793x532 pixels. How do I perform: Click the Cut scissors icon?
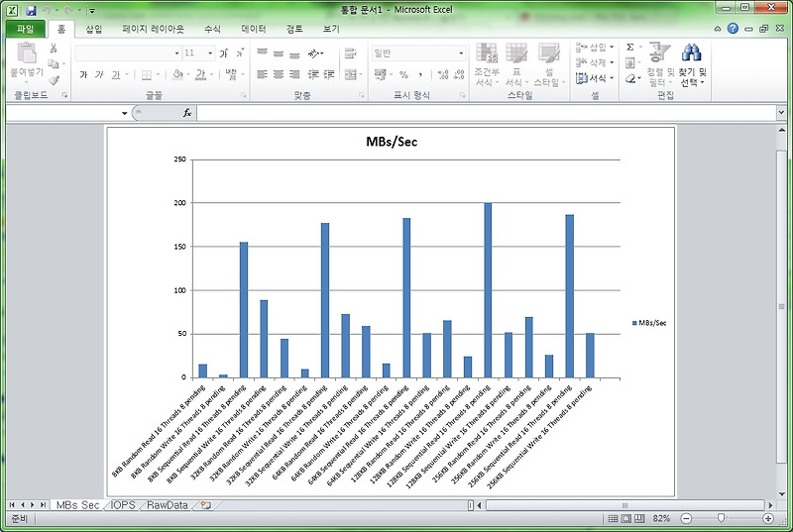[53, 48]
